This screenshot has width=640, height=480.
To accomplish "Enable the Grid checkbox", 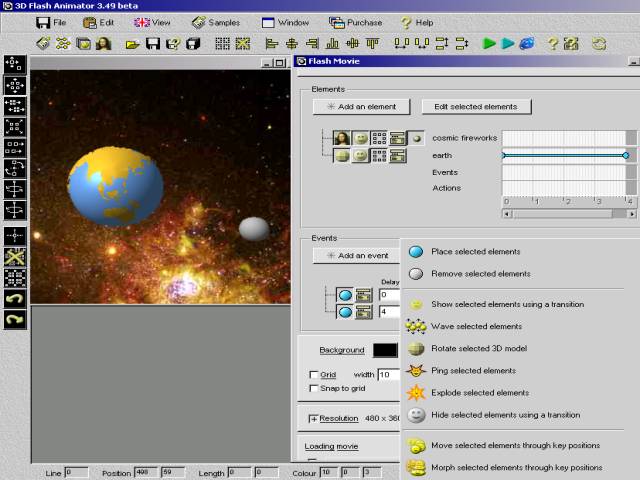I will [313, 374].
